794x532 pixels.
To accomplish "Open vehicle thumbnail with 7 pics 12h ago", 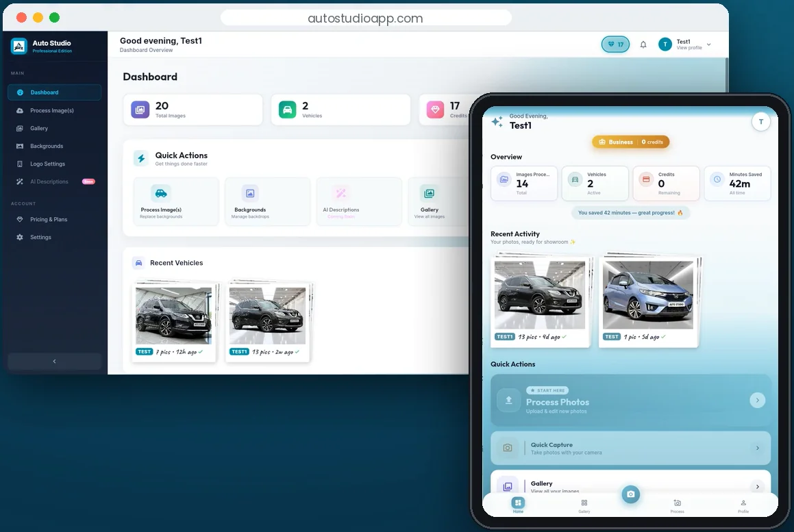I will point(174,321).
